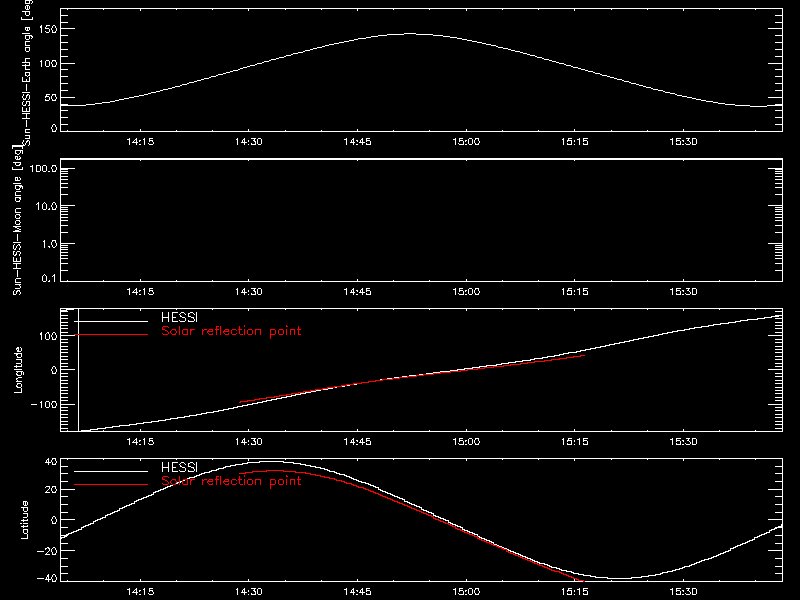Click 15:30 time label under Longitude plot

pyautogui.click(x=683, y=441)
